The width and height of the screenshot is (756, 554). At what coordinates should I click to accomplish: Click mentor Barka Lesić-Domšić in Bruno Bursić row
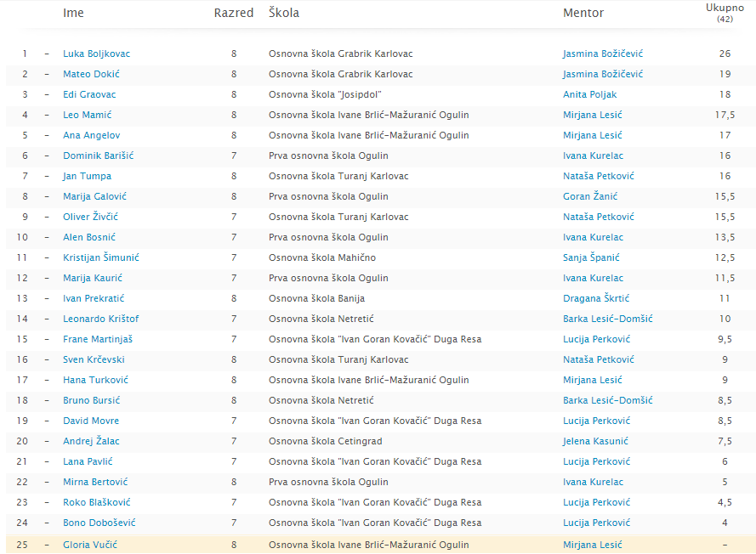(x=608, y=400)
